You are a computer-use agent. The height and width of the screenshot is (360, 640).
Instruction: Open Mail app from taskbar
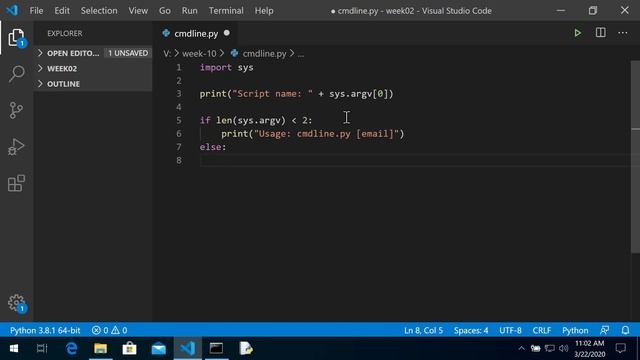(158, 349)
